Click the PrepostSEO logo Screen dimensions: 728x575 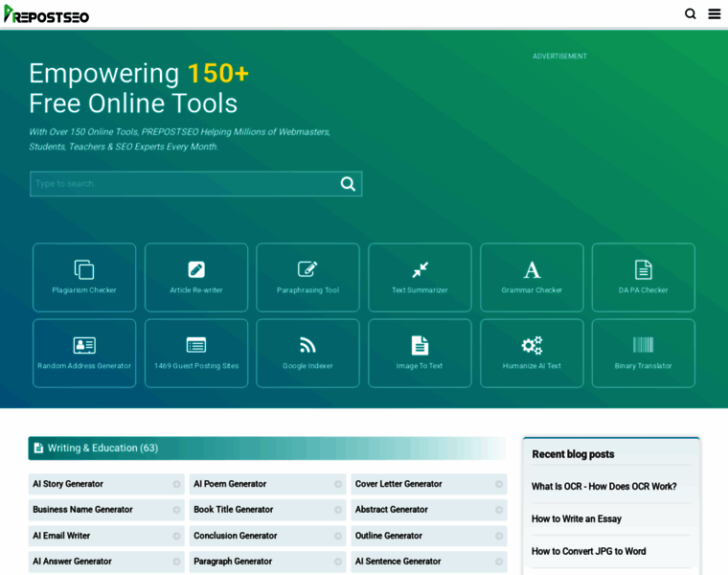[46, 14]
